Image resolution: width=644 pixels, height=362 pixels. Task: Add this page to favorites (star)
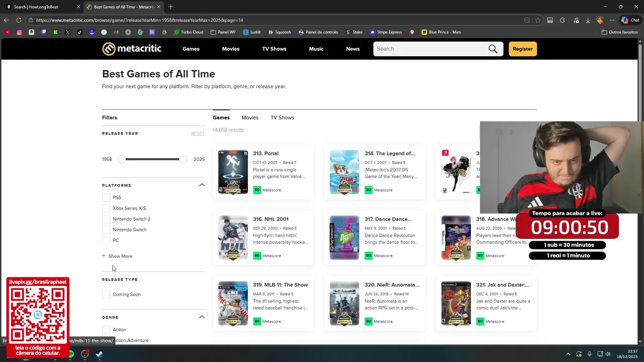[x=538, y=20]
